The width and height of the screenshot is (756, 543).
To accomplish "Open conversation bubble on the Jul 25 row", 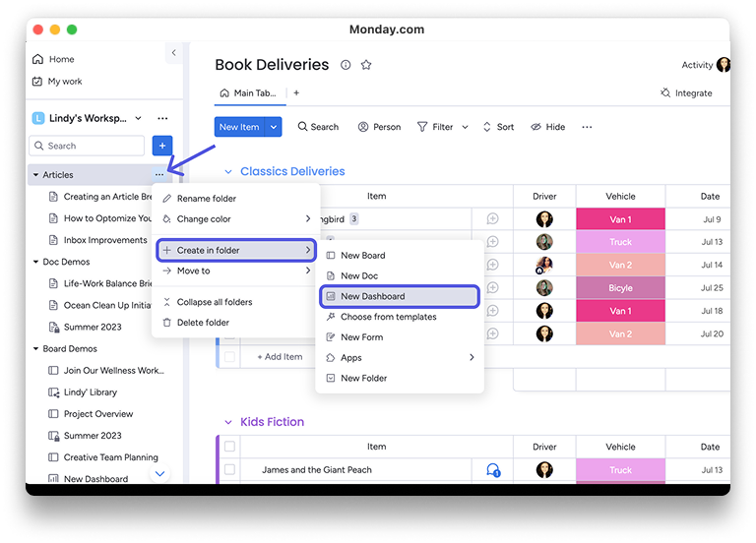I will coord(492,287).
